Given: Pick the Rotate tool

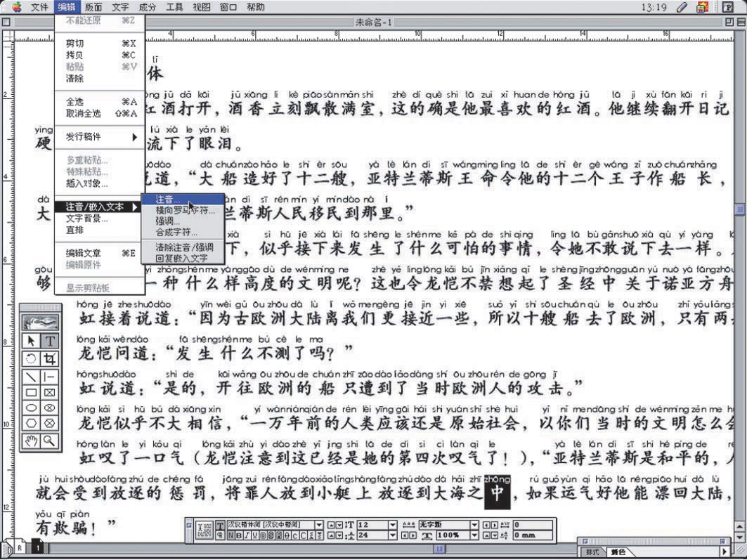Looking at the screenshot, I should [31, 358].
